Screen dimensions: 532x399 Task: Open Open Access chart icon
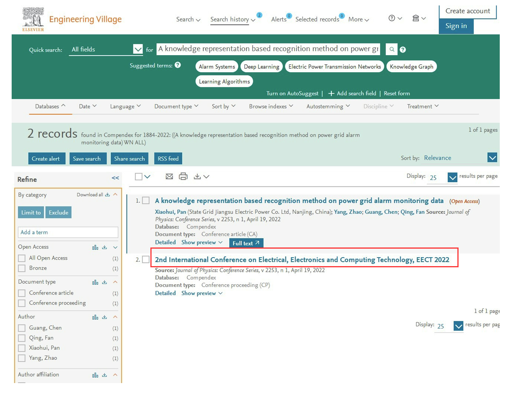[x=95, y=247]
